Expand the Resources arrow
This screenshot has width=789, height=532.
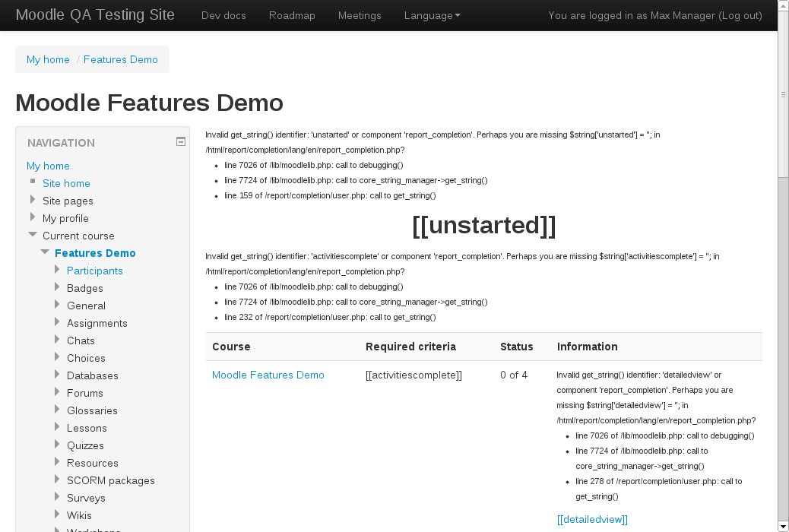(x=57, y=462)
